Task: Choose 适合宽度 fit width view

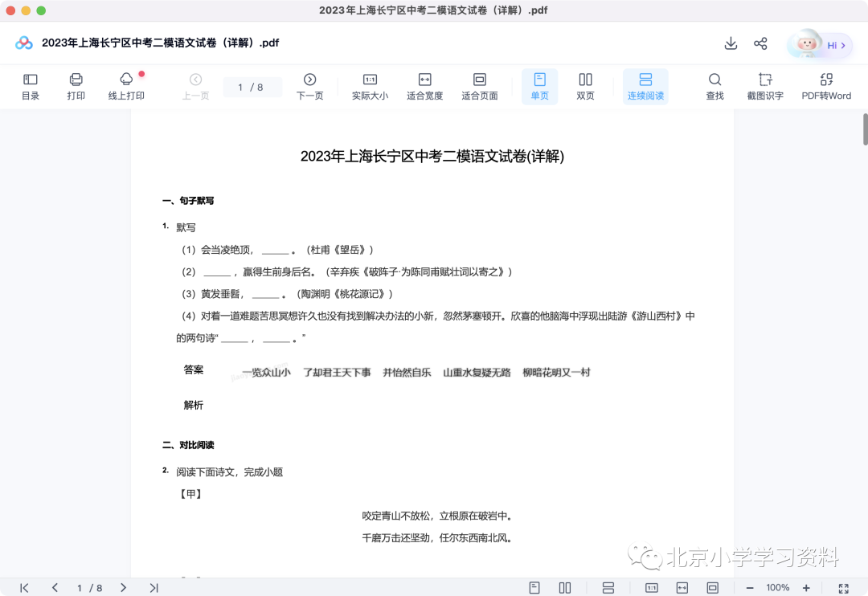Action: pos(424,87)
